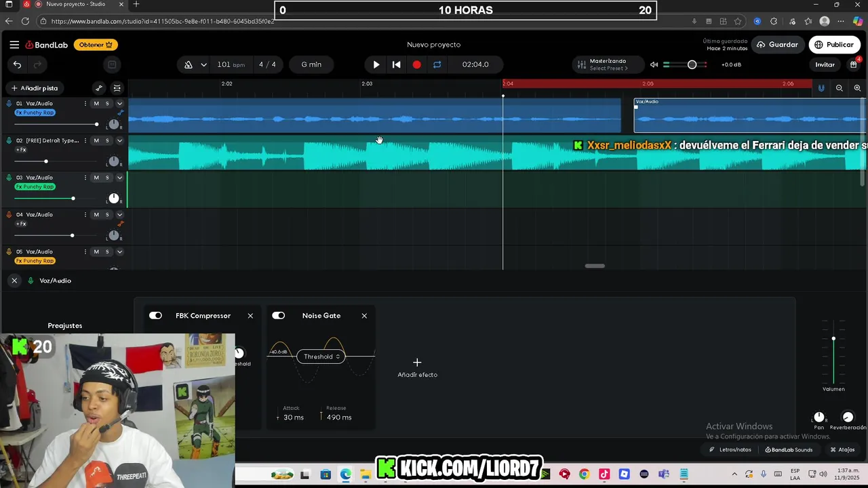Toggle the loop cycle button
This screenshot has height=488, width=868.
tap(437, 64)
